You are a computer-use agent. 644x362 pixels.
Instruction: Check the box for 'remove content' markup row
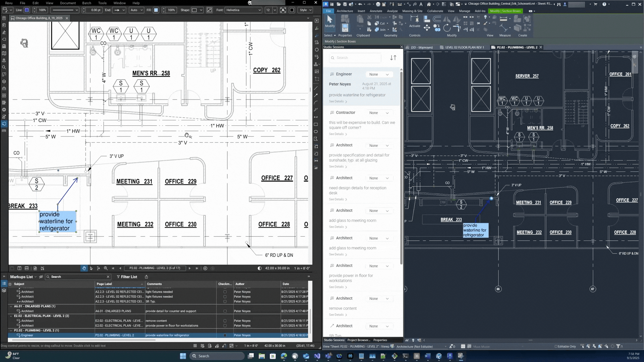coord(225,321)
